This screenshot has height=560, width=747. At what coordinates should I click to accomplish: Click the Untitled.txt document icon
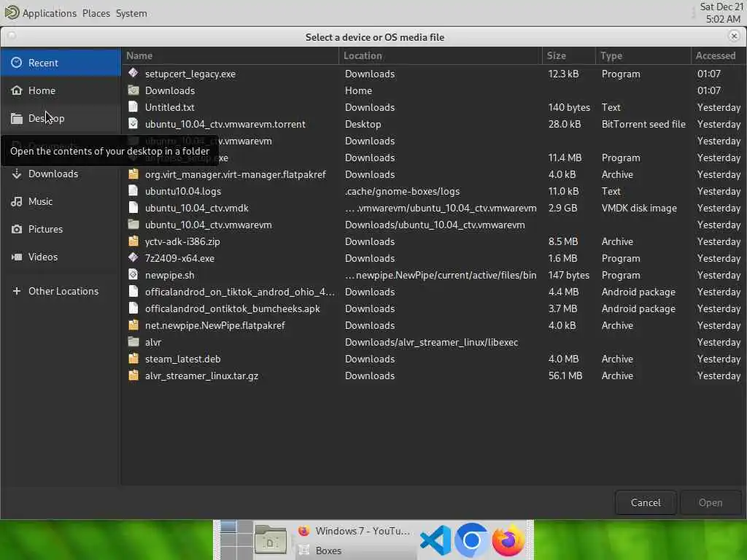pos(133,106)
